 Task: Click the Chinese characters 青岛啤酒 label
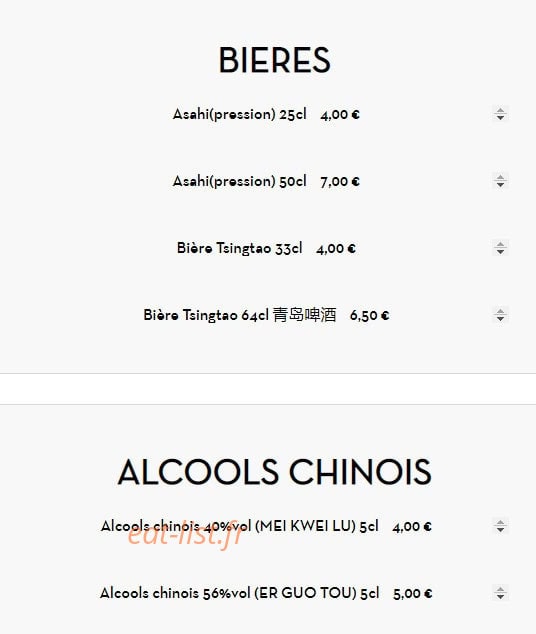[304, 315]
